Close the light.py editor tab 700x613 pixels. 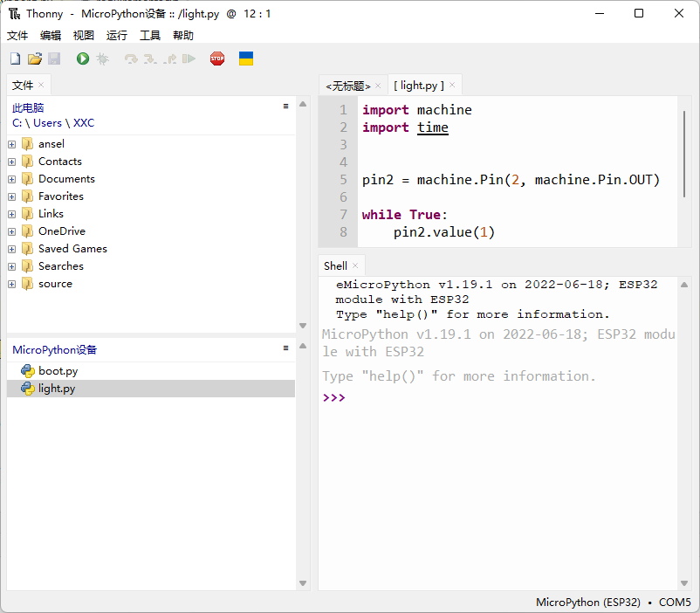(x=452, y=85)
